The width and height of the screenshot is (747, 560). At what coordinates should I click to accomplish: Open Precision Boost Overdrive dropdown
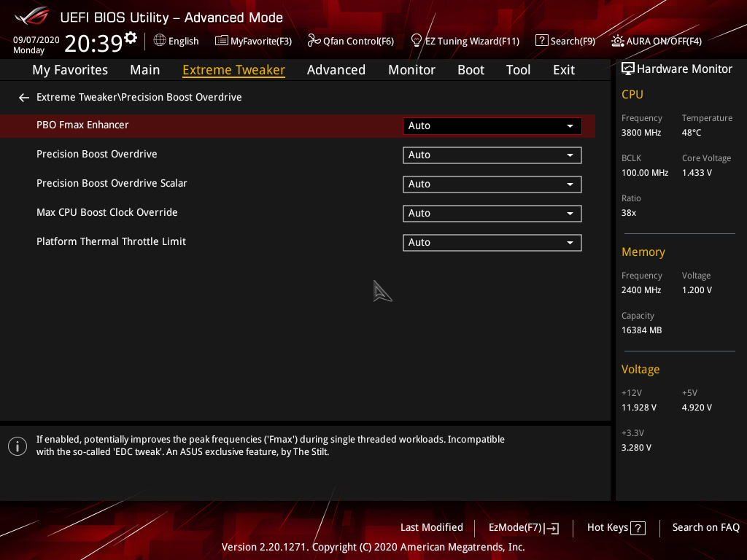click(x=492, y=155)
